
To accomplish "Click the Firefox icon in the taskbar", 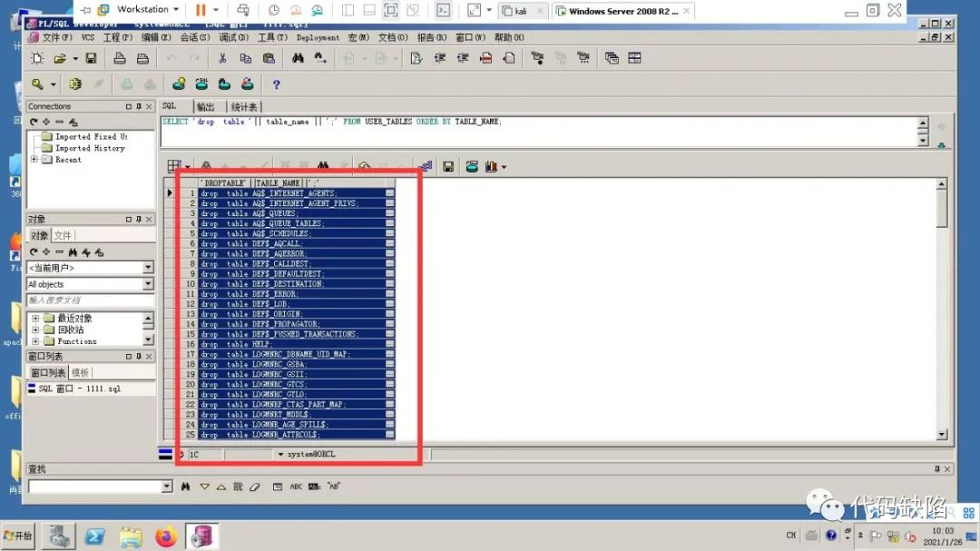I will pos(165,536).
